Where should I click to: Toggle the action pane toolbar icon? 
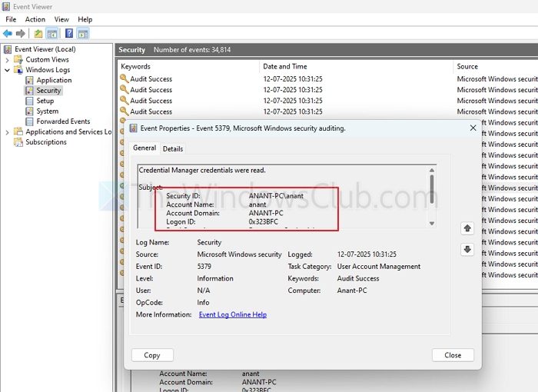coord(82,34)
